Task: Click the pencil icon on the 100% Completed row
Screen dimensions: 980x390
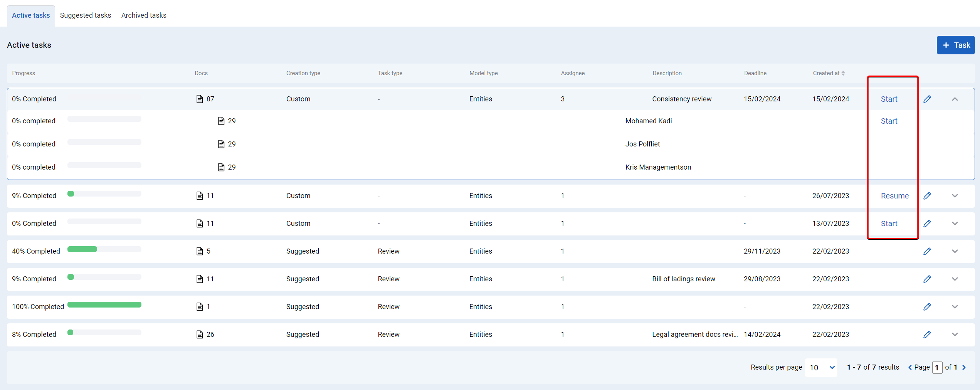Action: coord(927,307)
